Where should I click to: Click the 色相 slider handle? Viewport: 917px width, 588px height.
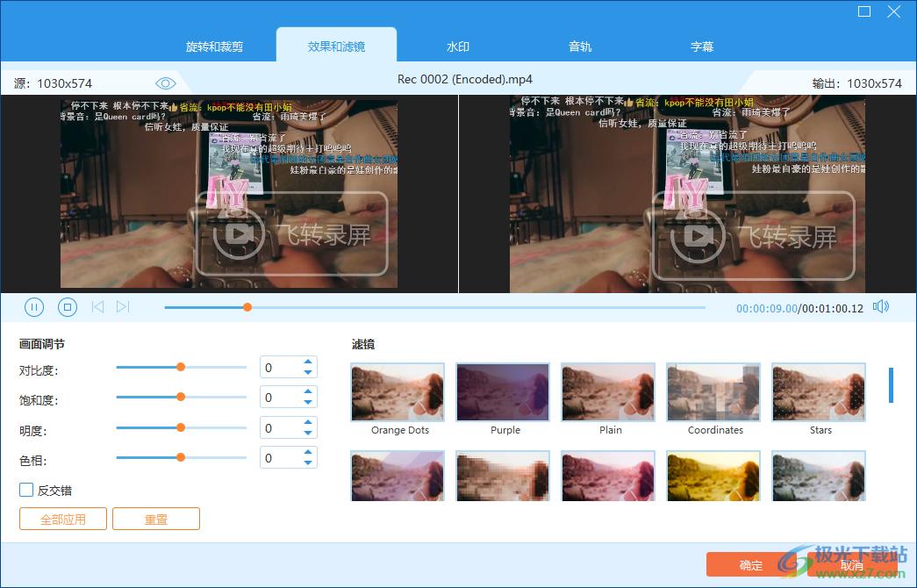tap(180, 457)
